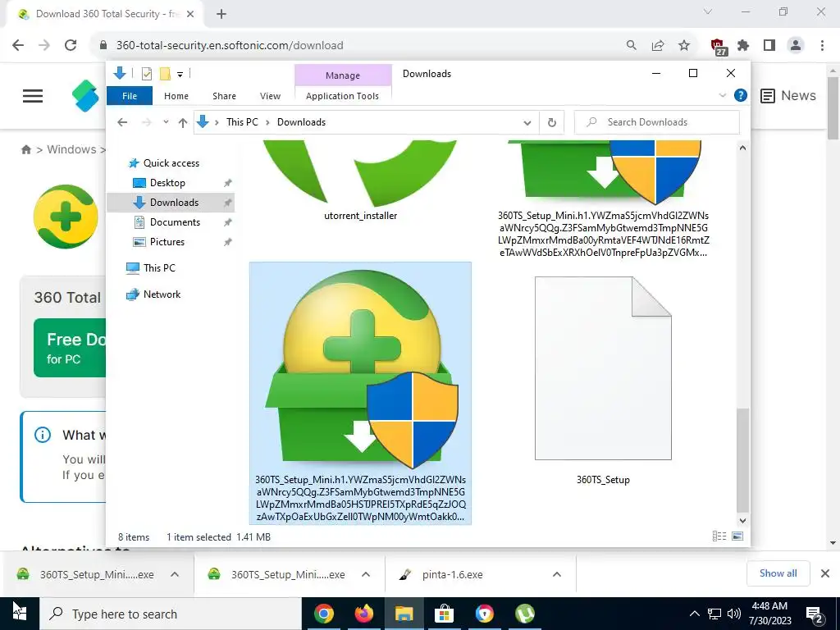840x630 pixels.
Task: Open Chrome profile avatar
Action: tap(796, 46)
